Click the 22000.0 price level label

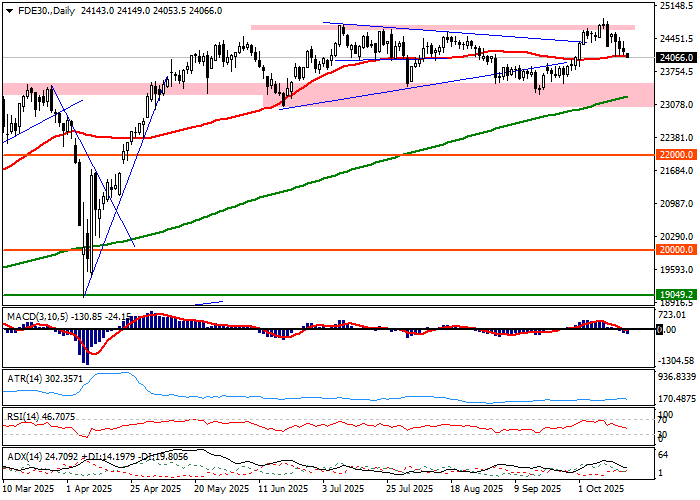677,155
